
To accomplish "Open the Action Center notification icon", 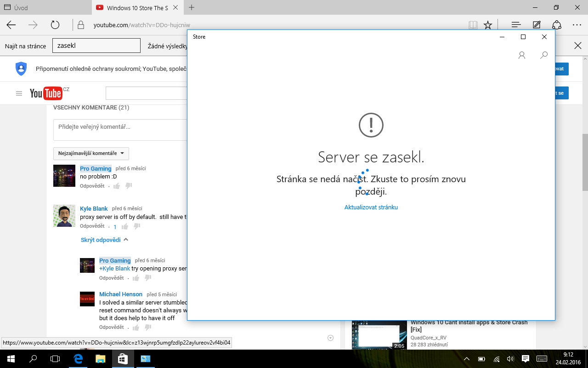I will [x=526, y=359].
